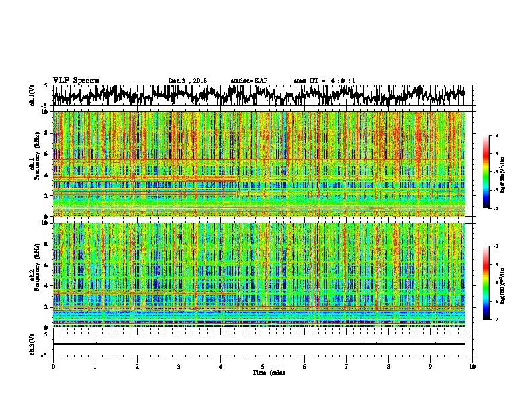Click time axis tick label "0"
532x411 pixels.
53,367
